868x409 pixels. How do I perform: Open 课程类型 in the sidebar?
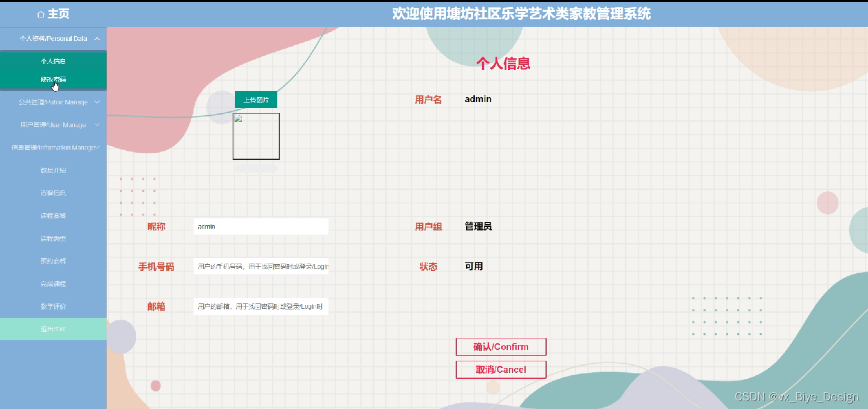[x=53, y=238]
